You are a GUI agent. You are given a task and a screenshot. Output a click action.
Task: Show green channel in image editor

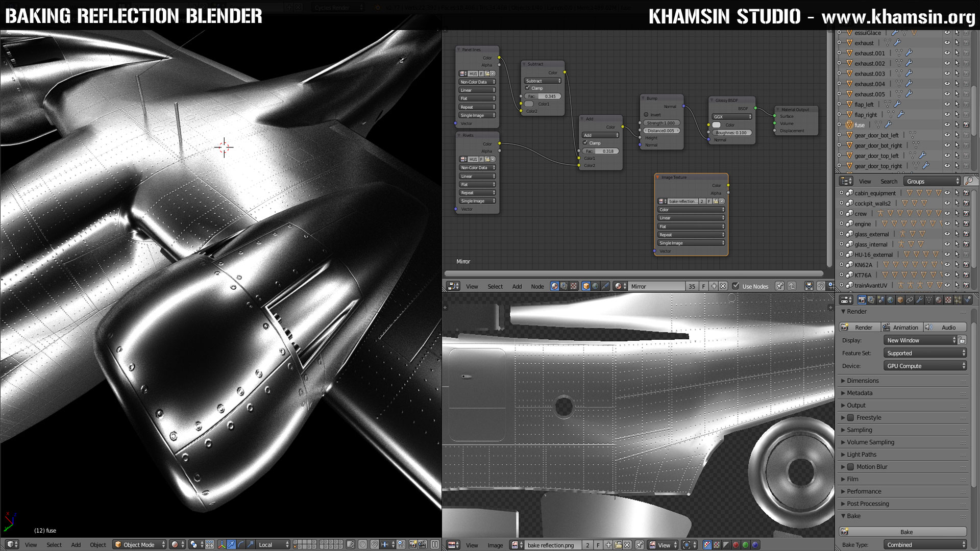pyautogui.click(x=746, y=545)
